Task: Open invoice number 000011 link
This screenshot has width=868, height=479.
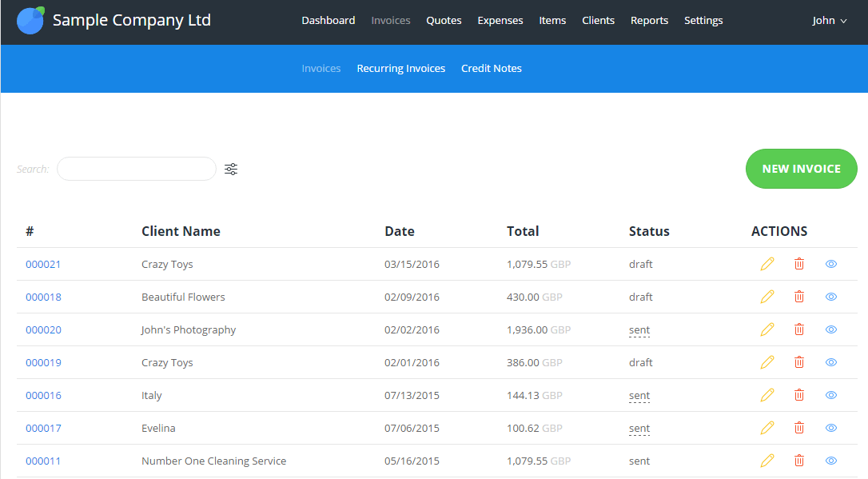Action: click(x=43, y=461)
